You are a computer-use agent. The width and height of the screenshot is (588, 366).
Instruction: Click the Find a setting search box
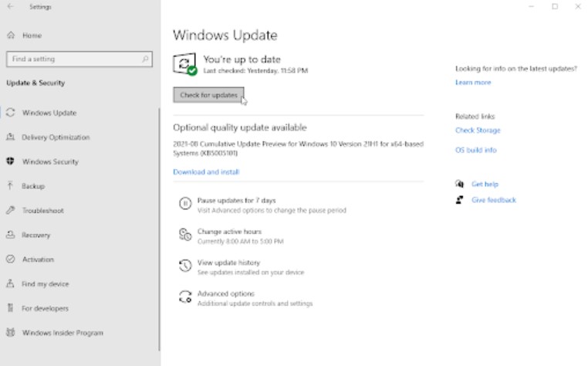[x=79, y=59]
